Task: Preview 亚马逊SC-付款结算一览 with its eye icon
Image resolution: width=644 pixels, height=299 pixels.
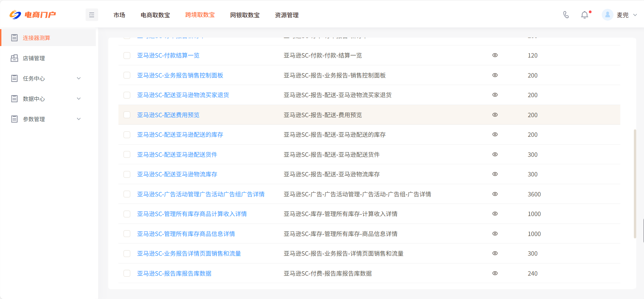Action: point(495,55)
